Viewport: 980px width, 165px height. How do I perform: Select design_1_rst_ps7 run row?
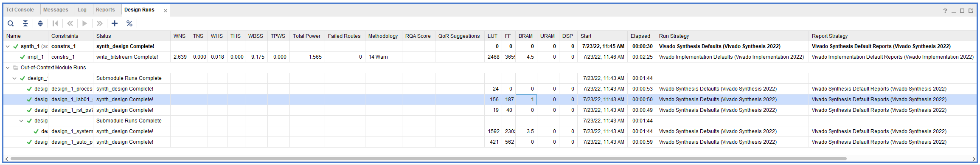click(x=490, y=110)
